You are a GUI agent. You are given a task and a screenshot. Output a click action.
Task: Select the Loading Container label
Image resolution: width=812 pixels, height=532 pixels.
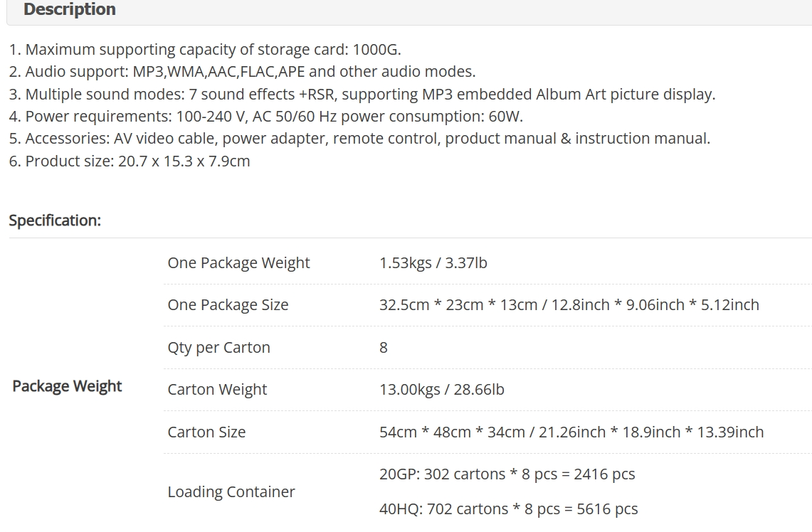pyautogui.click(x=231, y=491)
